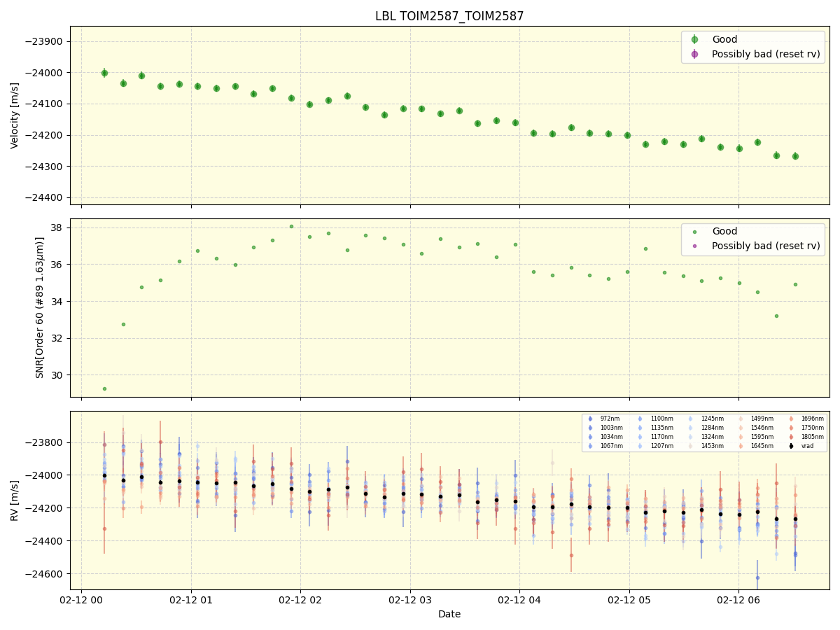
Task: Click the 'Date' x-axis label
Action: [449, 614]
